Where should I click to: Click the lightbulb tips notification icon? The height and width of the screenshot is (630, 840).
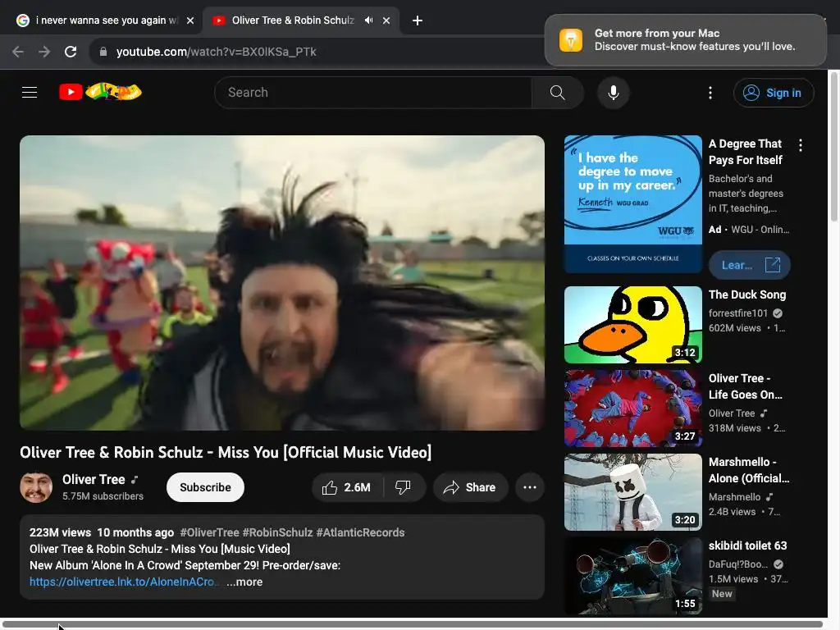571,40
